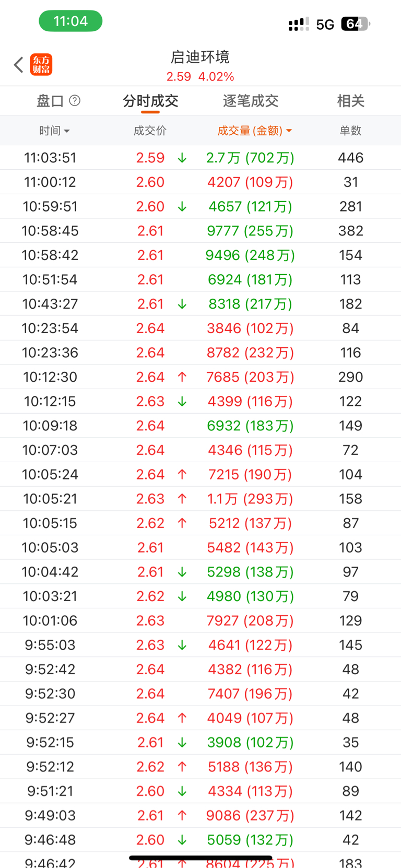Tap the cellular signal bars icon
The height and width of the screenshot is (868, 401).
coord(298,24)
